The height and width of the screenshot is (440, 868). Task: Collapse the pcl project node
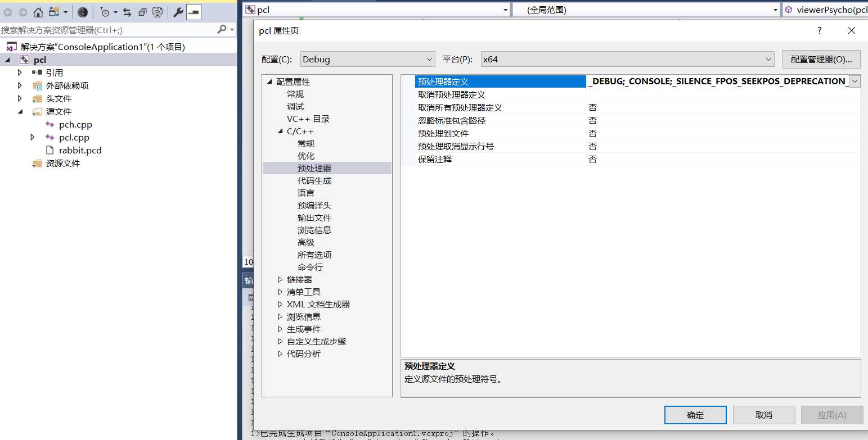[8, 60]
